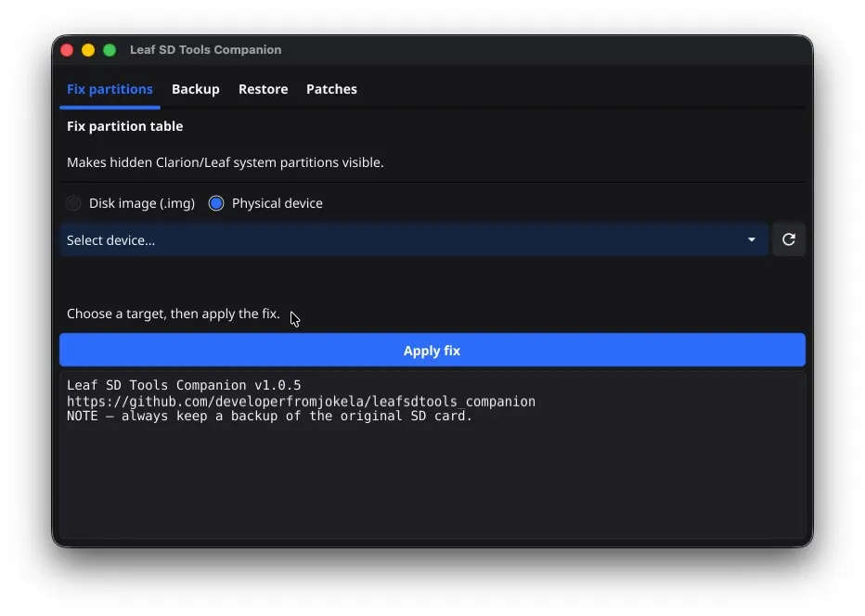This screenshot has height=616, width=865.
Task: Minimize the window with the yellow button
Action: (88, 50)
